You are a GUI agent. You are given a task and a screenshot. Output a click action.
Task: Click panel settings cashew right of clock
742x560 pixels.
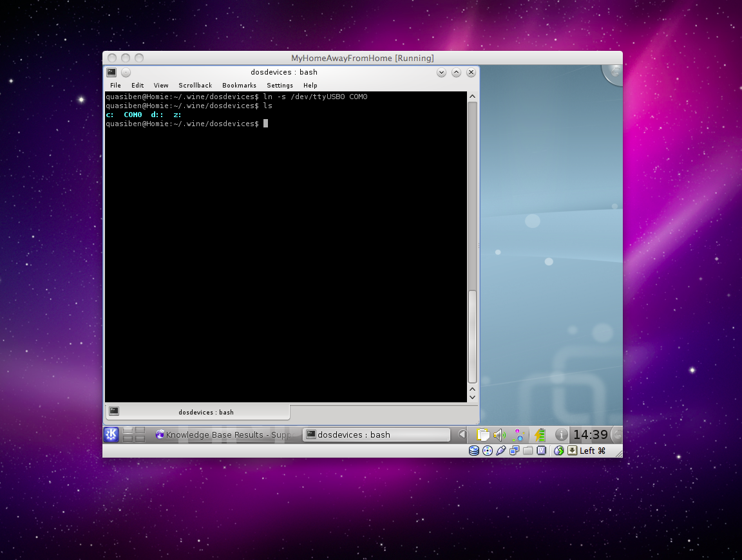(617, 434)
